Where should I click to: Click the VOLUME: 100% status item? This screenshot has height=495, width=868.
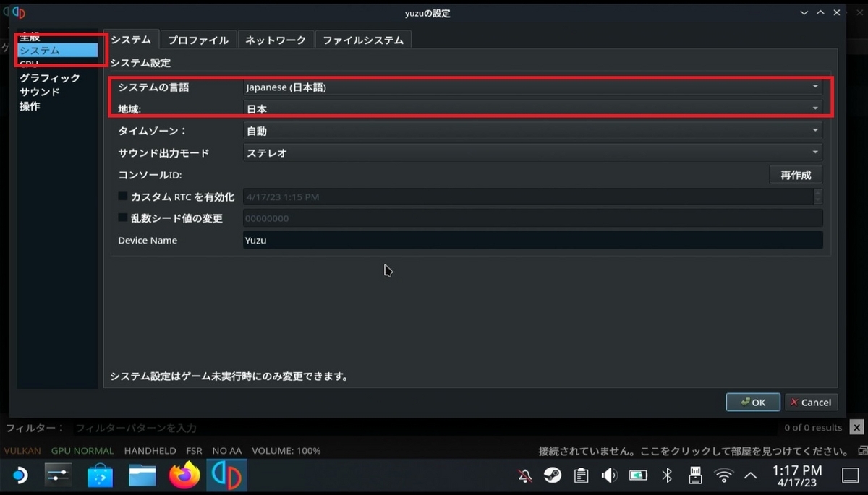click(286, 450)
